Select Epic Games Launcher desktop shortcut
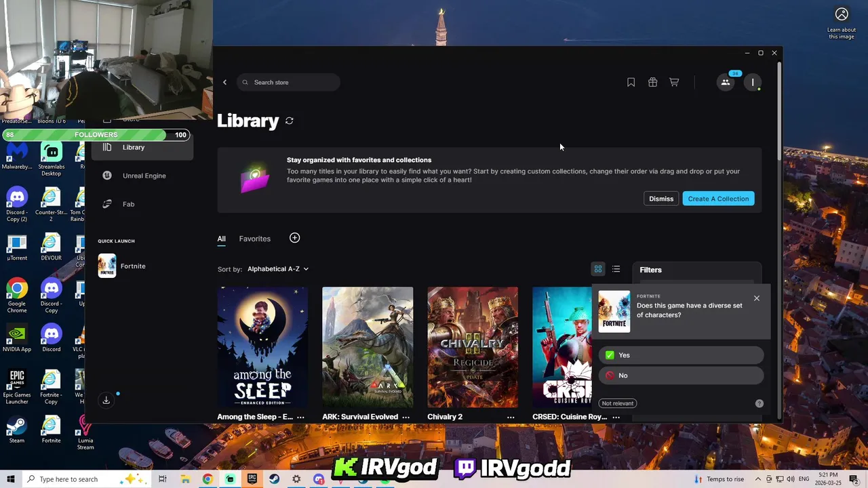The image size is (868, 488). [x=17, y=388]
